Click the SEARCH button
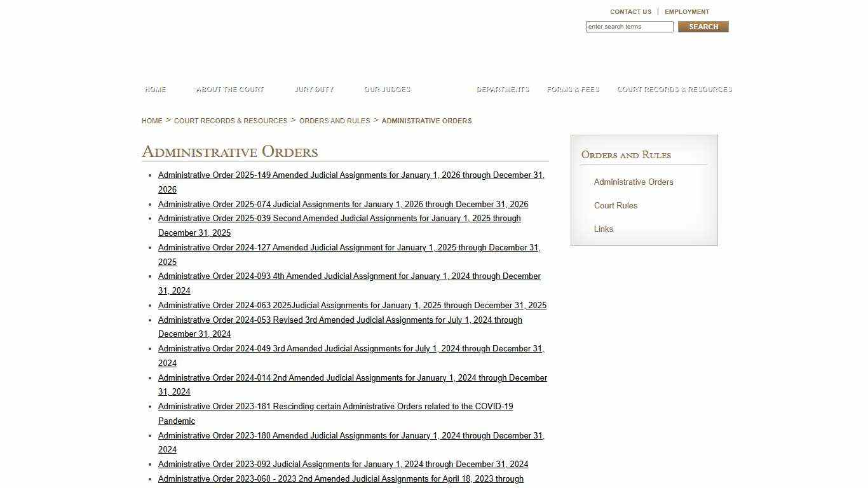Image resolution: width=868 pixels, height=488 pixels. [x=702, y=26]
